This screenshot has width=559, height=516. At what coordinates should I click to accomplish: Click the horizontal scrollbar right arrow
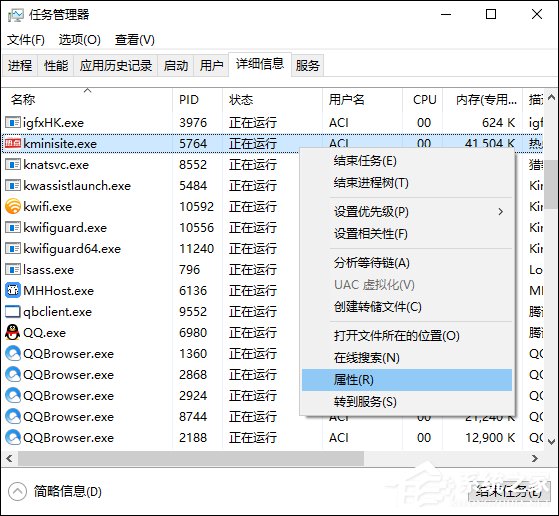pyautogui.click(x=534, y=458)
